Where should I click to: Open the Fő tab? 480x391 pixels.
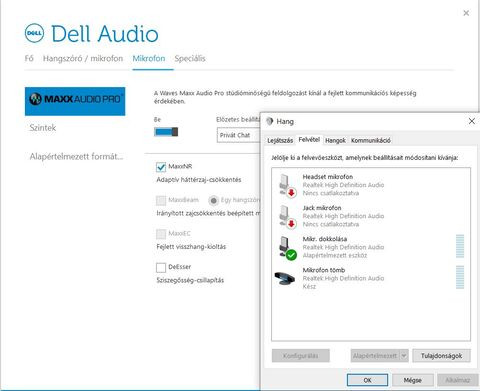[29, 58]
